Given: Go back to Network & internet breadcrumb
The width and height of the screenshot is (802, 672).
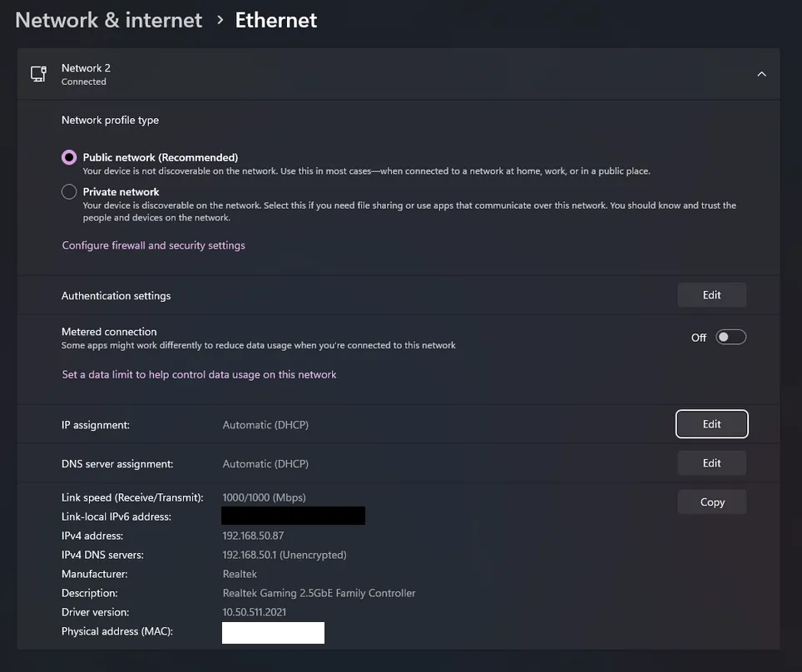Looking at the screenshot, I should [109, 20].
